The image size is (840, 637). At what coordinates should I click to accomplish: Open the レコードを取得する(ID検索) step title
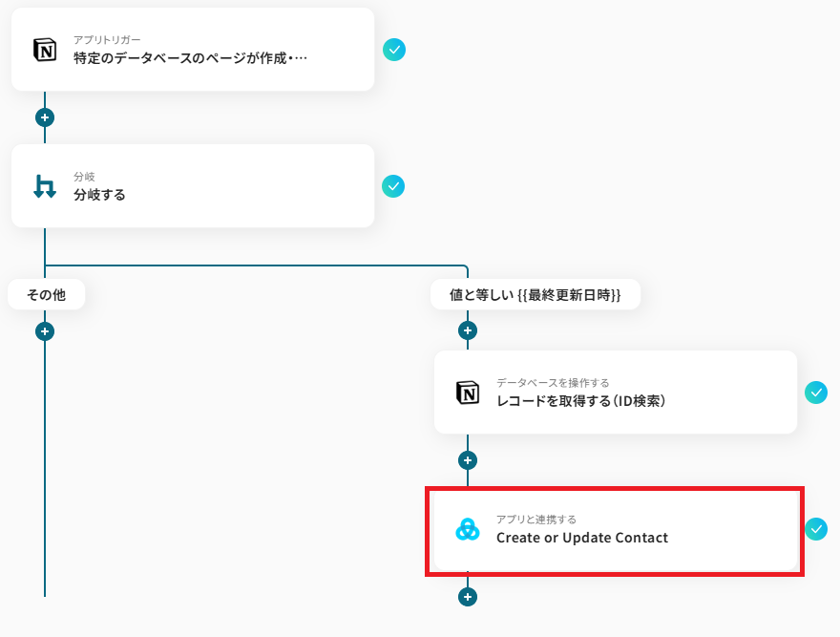(580, 401)
